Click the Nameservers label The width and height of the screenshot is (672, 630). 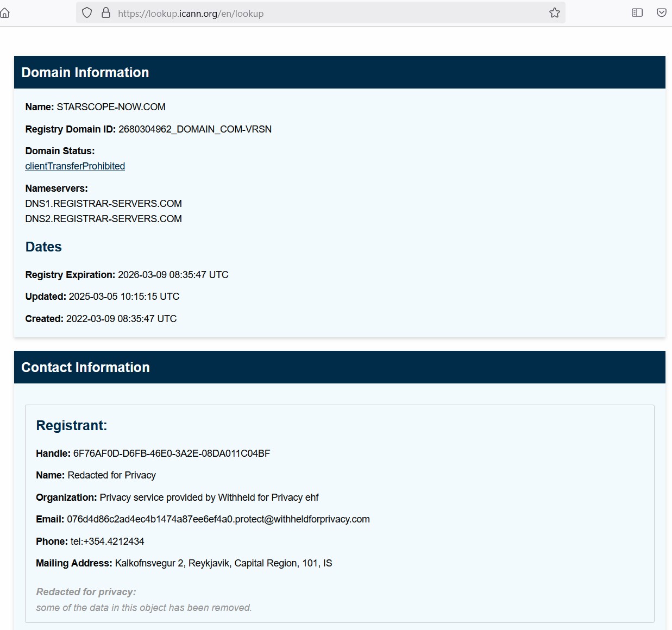coord(56,188)
